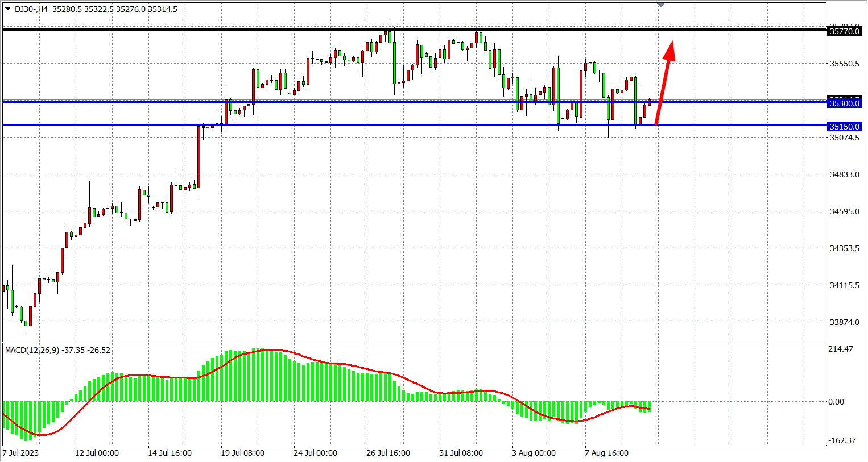Click the 24 Jul 00:00 time label

coord(315,453)
